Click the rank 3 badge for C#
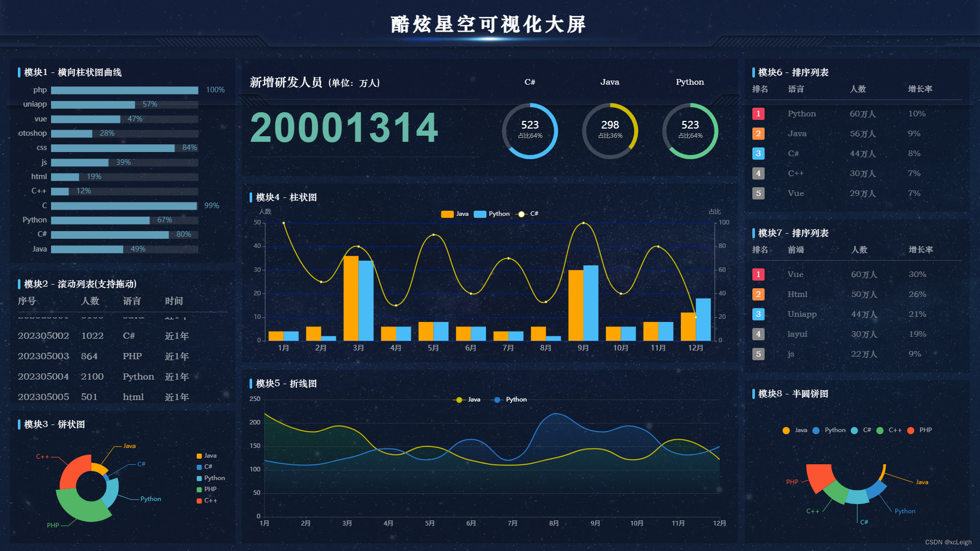Image resolution: width=980 pixels, height=551 pixels. click(758, 154)
